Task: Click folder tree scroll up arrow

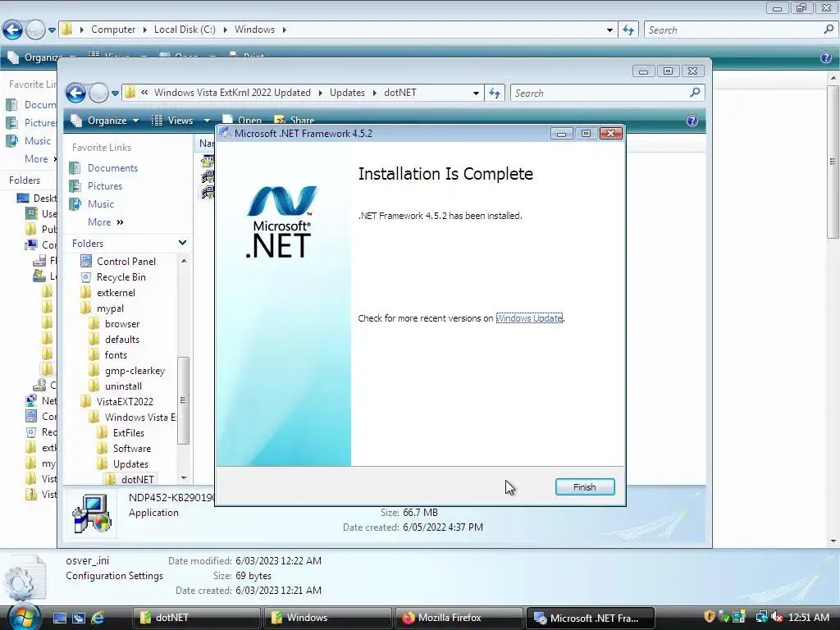Action: pyautogui.click(x=184, y=261)
